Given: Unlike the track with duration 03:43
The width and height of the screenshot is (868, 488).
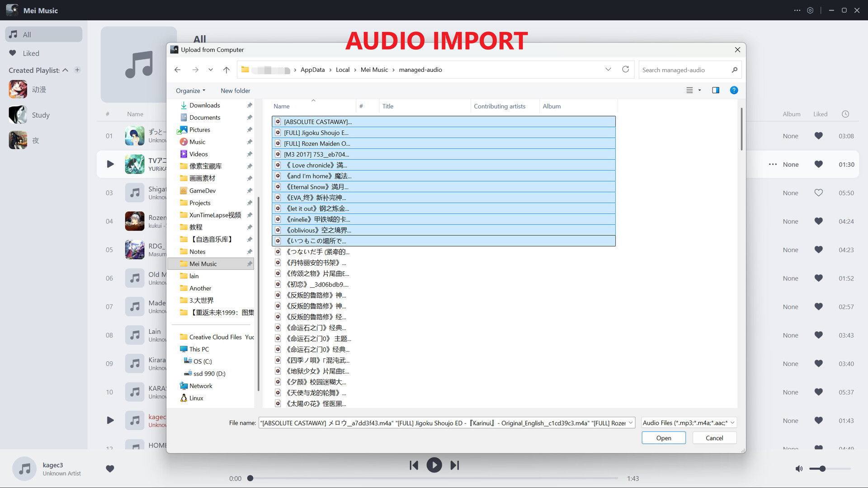Looking at the screenshot, I should coord(819,335).
